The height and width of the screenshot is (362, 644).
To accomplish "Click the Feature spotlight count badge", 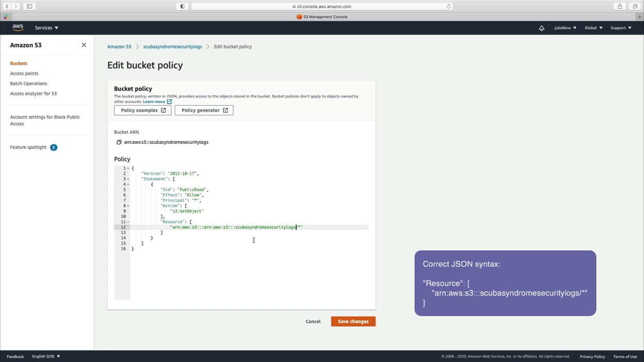I will (x=54, y=147).
